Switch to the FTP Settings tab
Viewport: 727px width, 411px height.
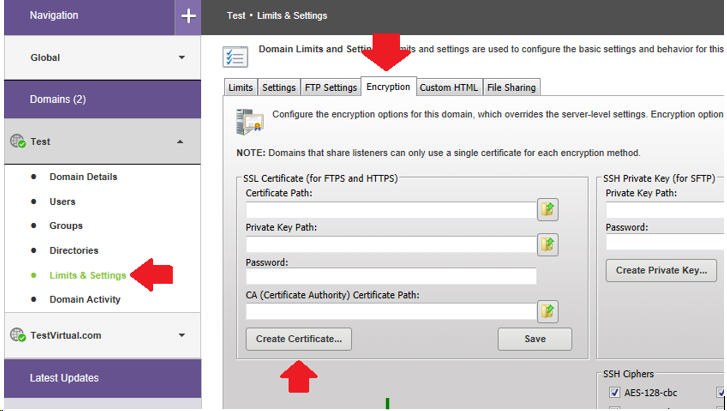[331, 87]
